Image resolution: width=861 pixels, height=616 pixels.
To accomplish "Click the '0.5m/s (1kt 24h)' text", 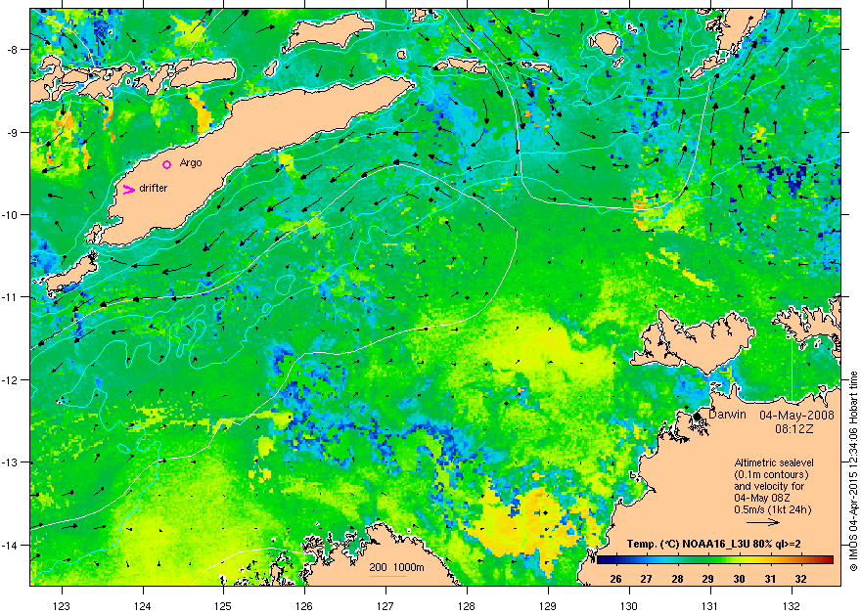I will (773, 509).
